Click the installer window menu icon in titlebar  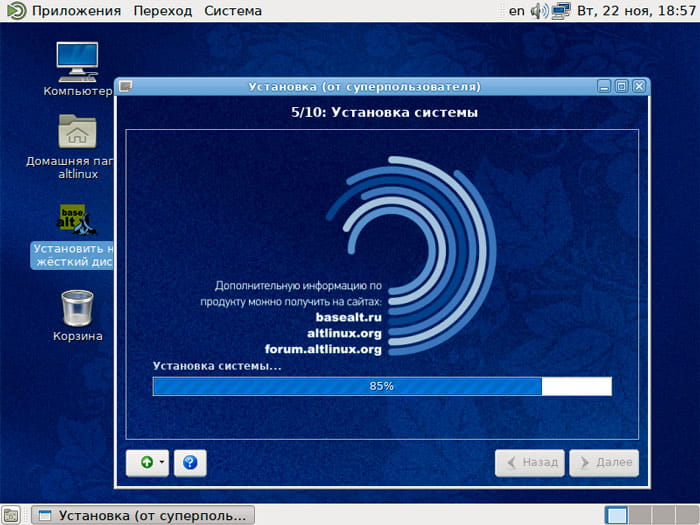coord(126,86)
